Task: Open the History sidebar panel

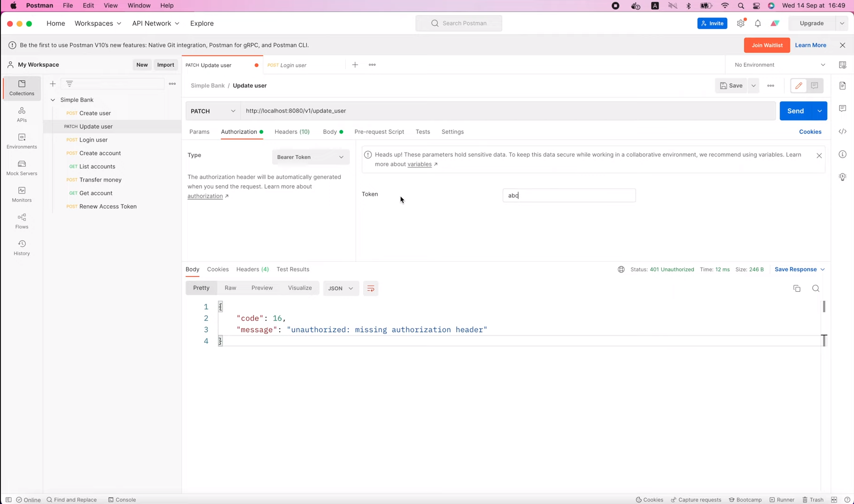Action: pyautogui.click(x=22, y=248)
